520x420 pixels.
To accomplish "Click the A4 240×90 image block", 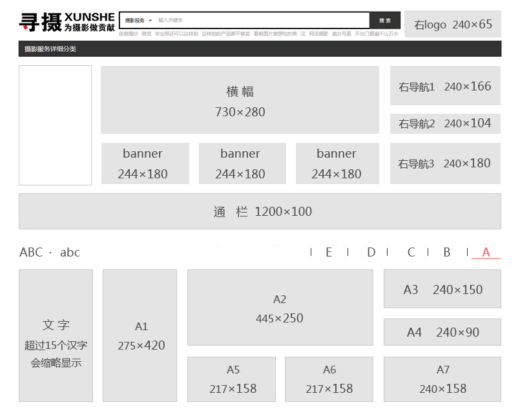I will click(442, 332).
